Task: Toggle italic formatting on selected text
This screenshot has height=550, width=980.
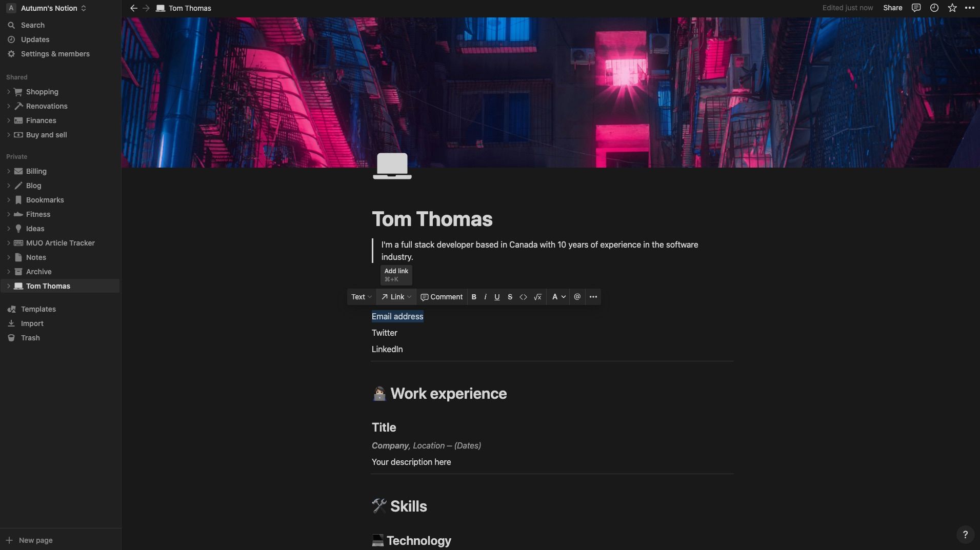Action: click(x=485, y=297)
